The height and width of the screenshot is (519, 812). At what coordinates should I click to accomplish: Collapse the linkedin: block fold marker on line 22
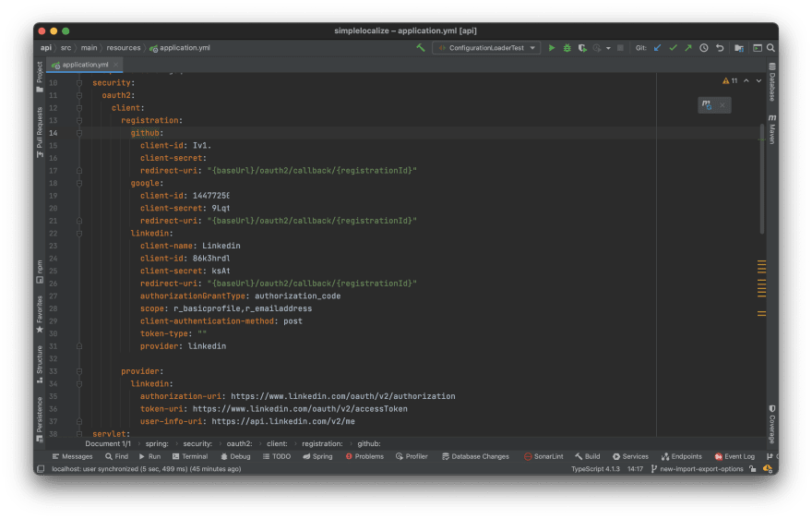point(79,234)
